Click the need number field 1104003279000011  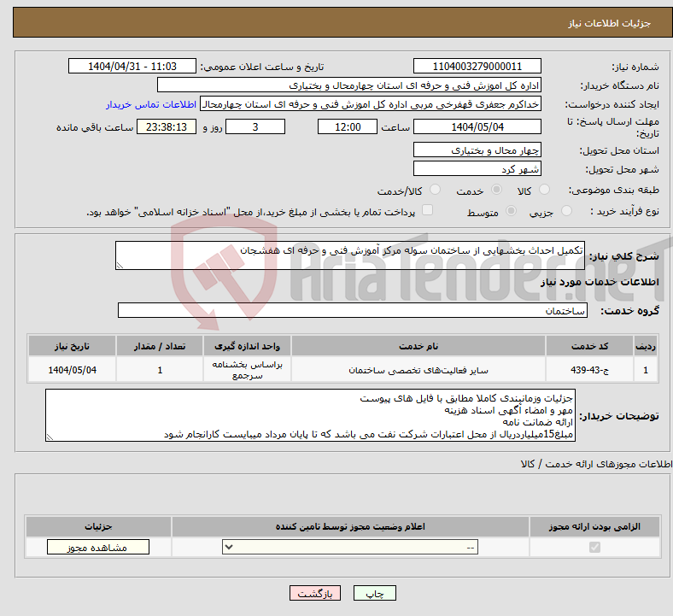[x=477, y=66]
